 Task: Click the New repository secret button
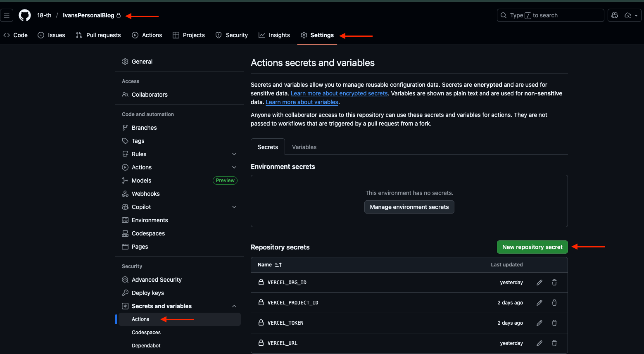click(x=532, y=247)
